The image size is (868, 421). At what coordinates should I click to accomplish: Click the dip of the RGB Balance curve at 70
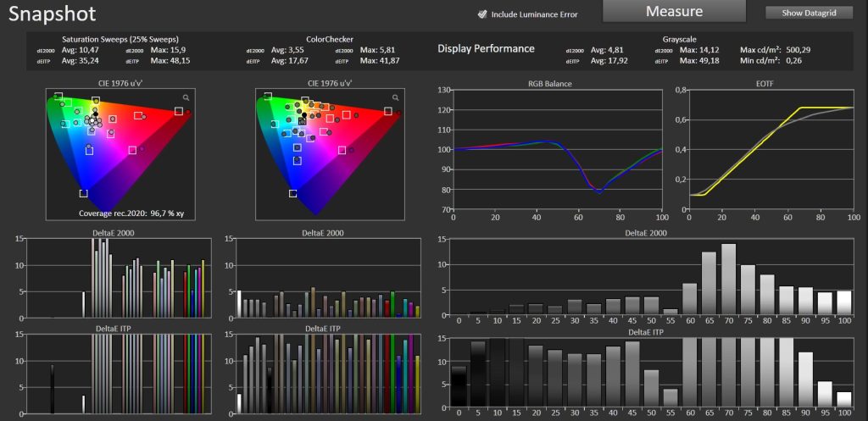pyautogui.click(x=599, y=192)
